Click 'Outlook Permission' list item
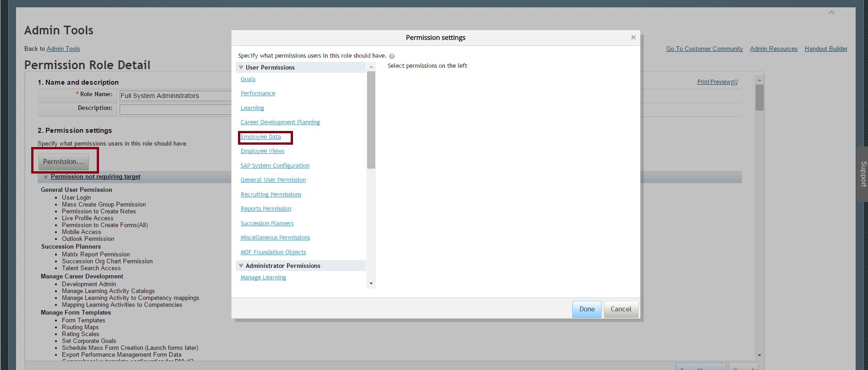The height and width of the screenshot is (370, 868). tap(88, 239)
